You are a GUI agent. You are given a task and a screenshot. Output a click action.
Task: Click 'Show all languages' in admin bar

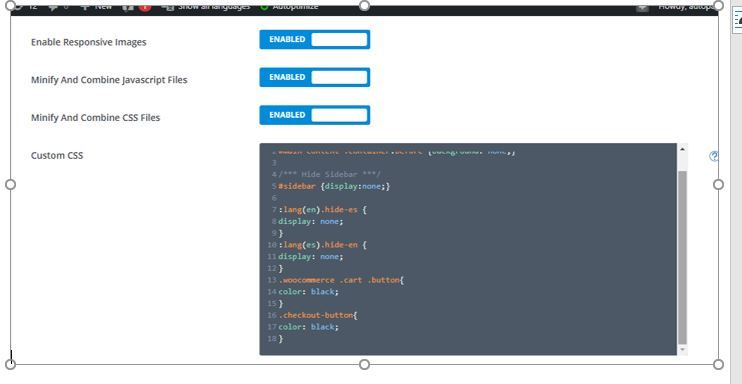click(x=206, y=7)
